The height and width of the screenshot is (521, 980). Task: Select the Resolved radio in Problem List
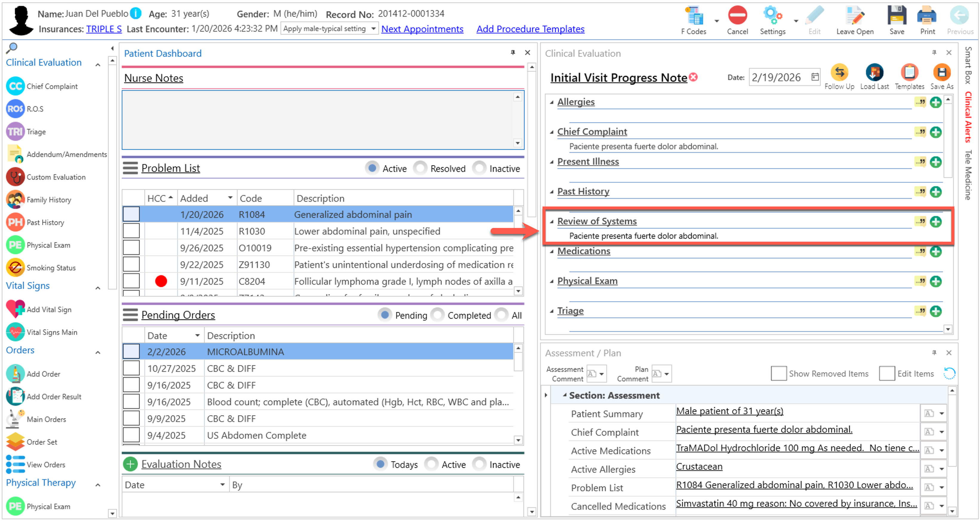[420, 168]
